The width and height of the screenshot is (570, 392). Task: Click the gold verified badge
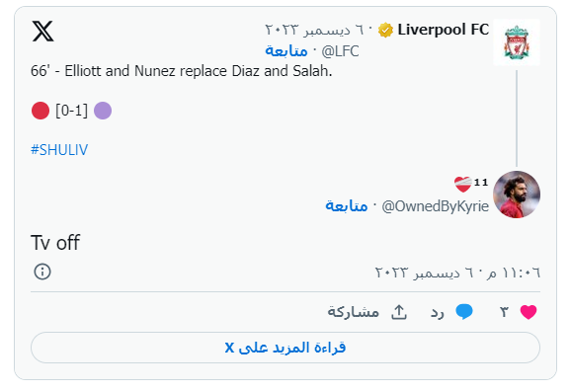[x=385, y=31]
